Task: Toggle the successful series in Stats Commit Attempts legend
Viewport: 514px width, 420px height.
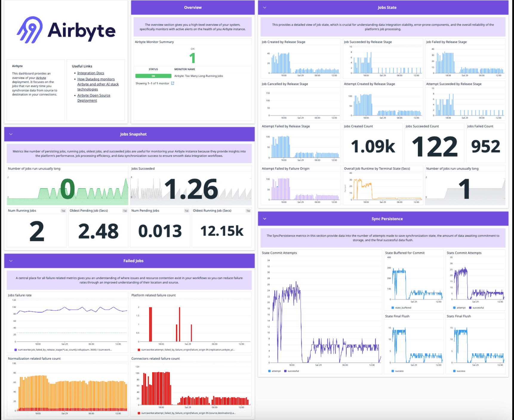Action: (x=476, y=308)
